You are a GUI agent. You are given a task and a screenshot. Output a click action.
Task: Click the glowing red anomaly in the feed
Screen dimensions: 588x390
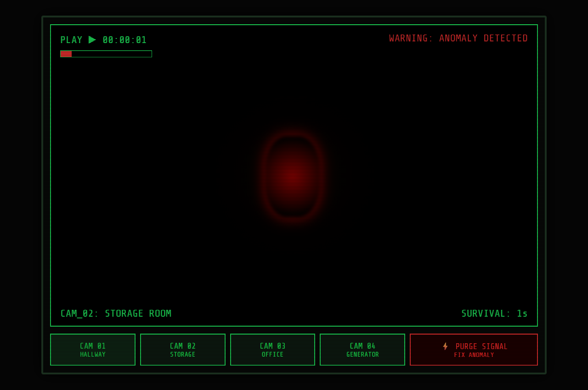(x=293, y=176)
